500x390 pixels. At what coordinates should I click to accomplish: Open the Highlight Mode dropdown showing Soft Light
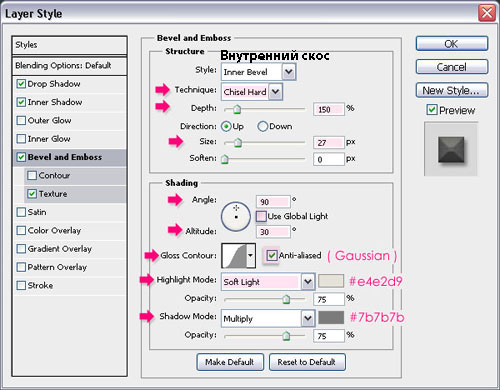[268, 282]
